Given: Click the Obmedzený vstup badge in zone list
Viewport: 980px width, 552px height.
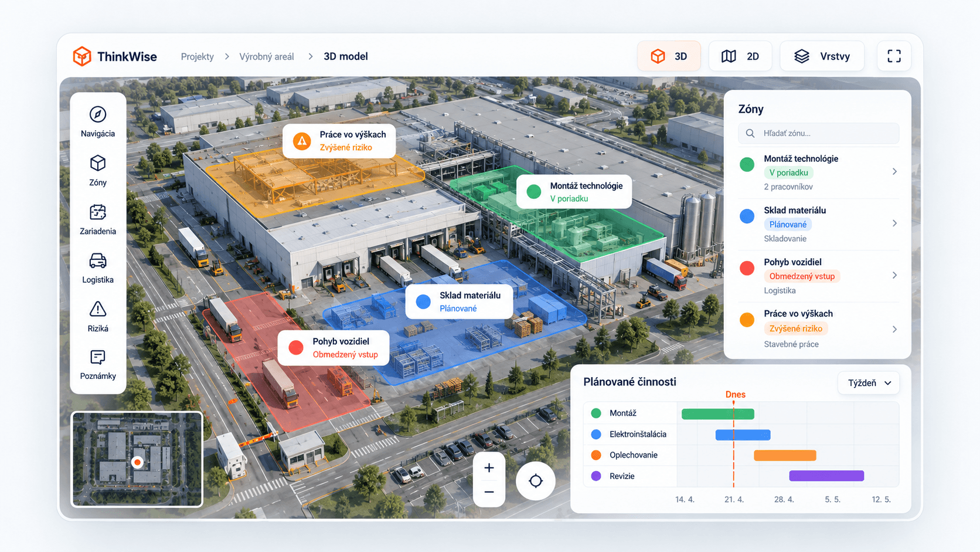Looking at the screenshot, I should click(802, 276).
